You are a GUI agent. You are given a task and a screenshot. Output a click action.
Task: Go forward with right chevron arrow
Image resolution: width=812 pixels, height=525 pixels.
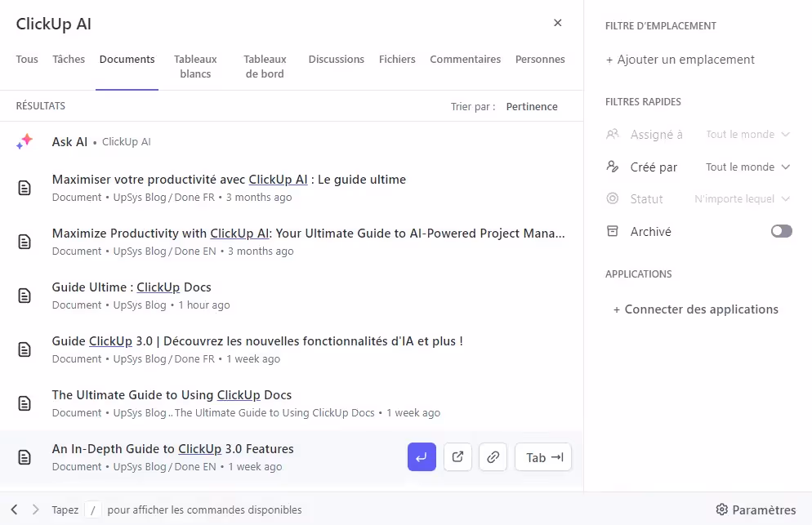pos(35,509)
